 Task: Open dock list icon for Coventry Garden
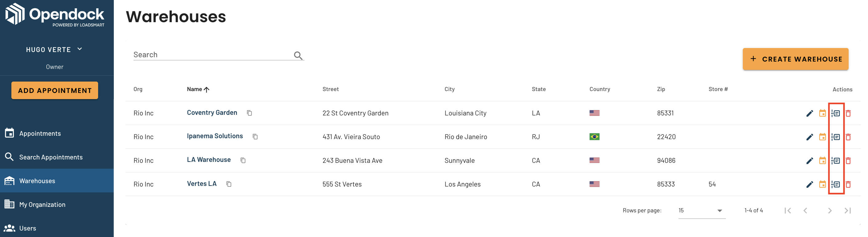click(x=836, y=113)
